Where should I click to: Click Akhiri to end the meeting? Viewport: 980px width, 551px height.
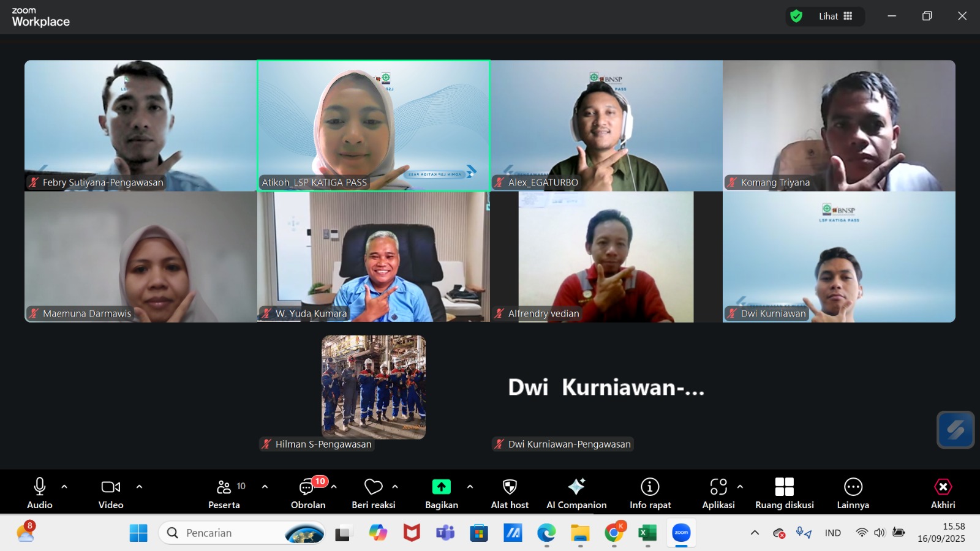click(943, 487)
